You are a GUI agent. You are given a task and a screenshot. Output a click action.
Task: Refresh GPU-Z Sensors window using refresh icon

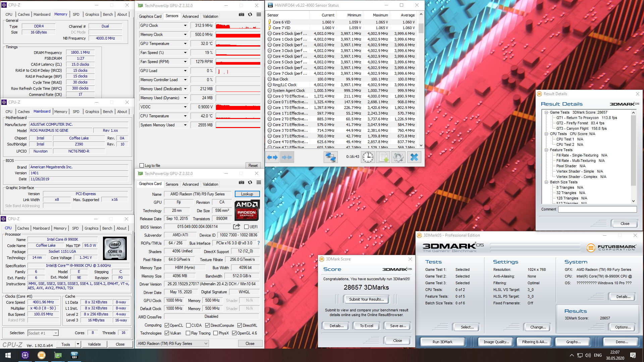tap(250, 14)
